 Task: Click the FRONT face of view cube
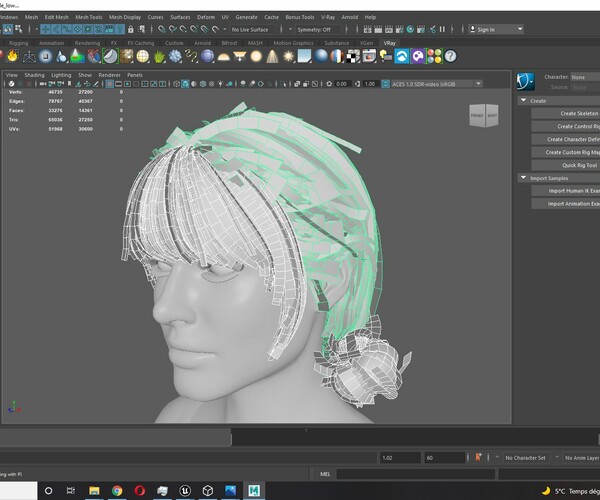tap(477, 115)
